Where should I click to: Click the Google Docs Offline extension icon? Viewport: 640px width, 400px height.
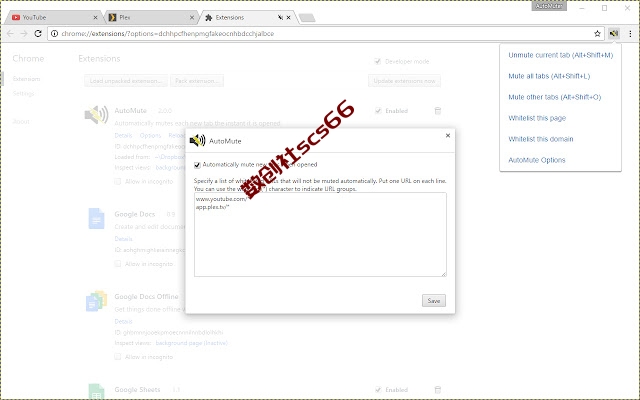pyautogui.click(x=96, y=301)
